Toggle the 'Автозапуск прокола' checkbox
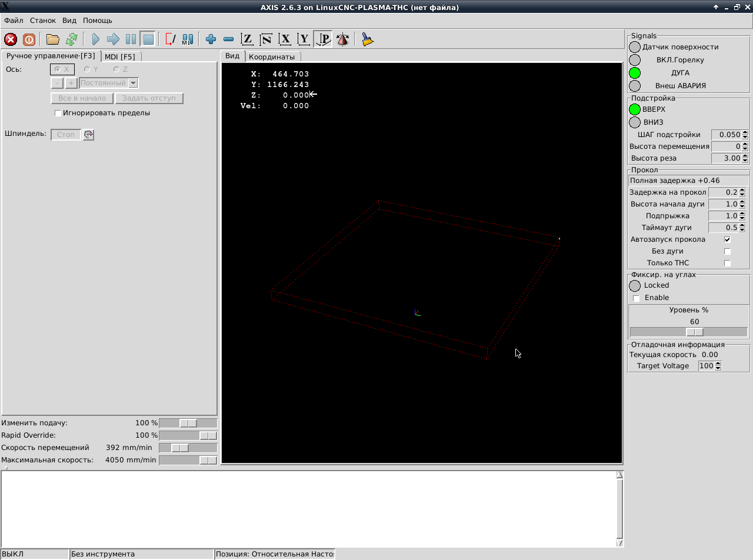The height and width of the screenshot is (560, 753). pos(727,239)
